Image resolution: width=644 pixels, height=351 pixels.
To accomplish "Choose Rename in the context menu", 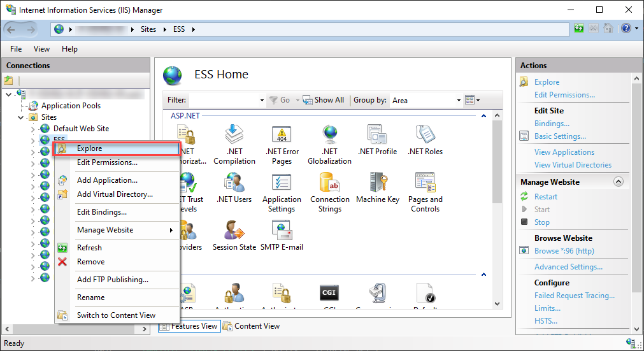I will (x=117, y=297).
